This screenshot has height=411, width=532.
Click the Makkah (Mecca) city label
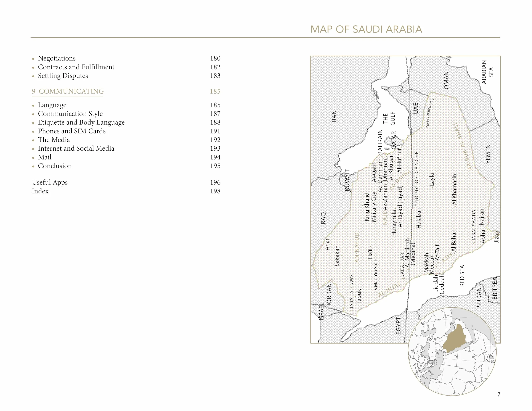click(429, 264)
